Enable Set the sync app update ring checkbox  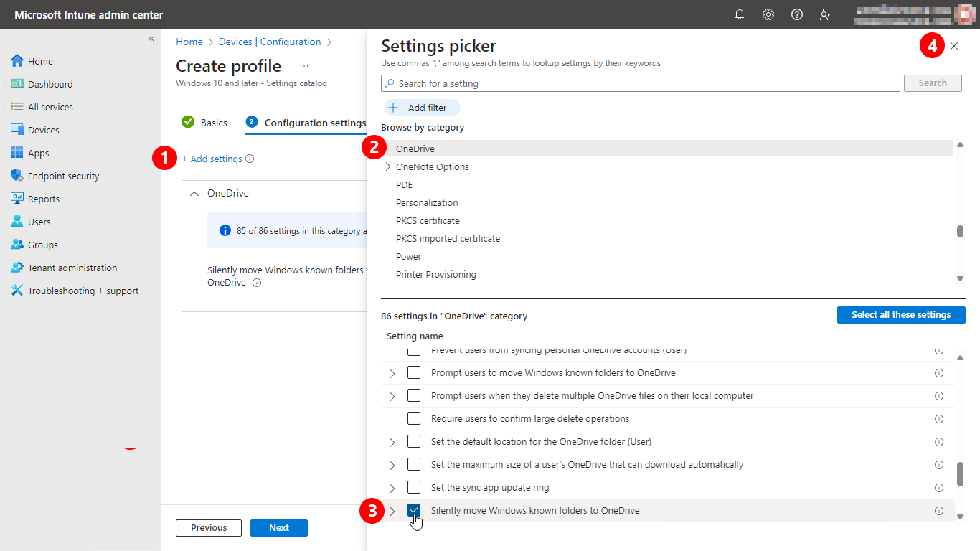click(x=414, y=487)
